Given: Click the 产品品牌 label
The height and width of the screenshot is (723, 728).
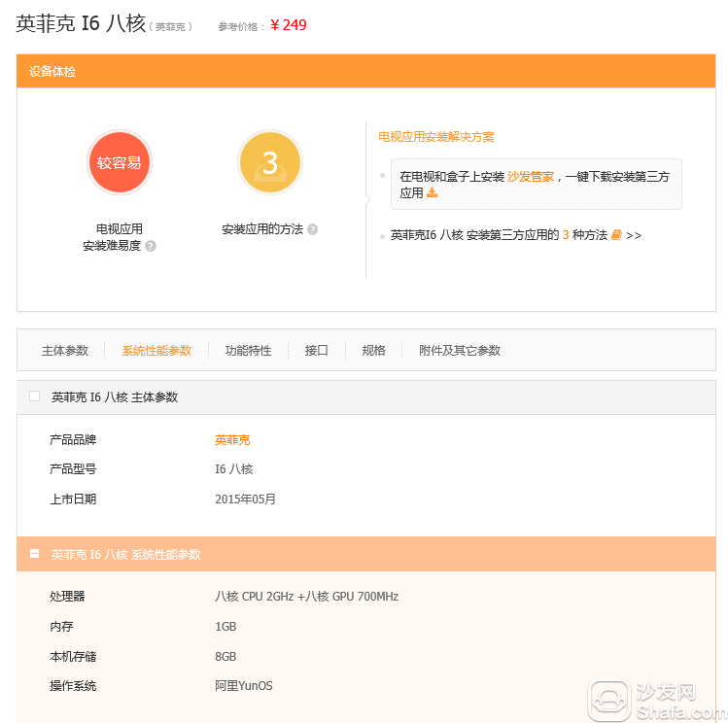Looking at the screenshot, I should click(73, 440).
